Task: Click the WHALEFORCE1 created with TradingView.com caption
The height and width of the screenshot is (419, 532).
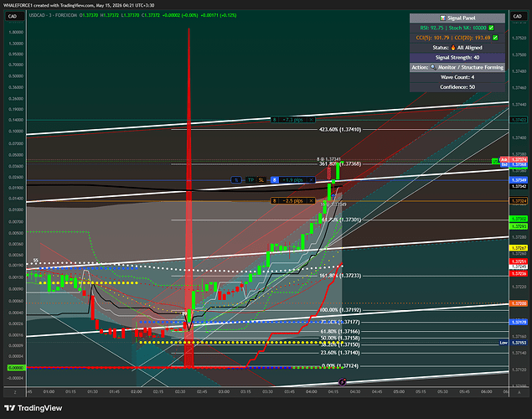Action: pos(79,5)
